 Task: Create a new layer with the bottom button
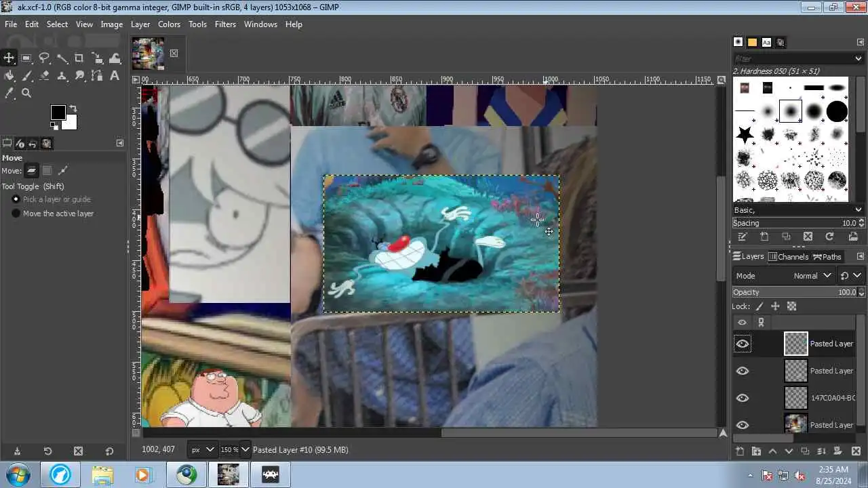[740, 451]
